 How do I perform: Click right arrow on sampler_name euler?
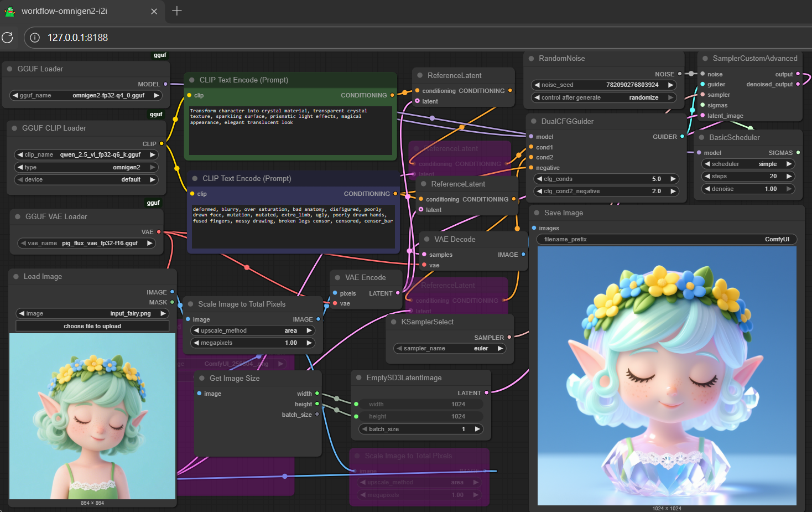pyautogui.click(x=500, y=348)
